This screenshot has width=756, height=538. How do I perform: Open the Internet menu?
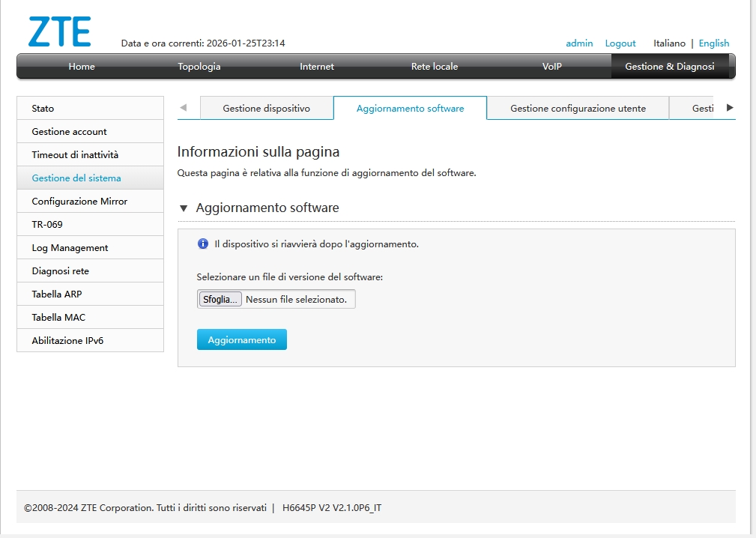click(x=317, y=67)
